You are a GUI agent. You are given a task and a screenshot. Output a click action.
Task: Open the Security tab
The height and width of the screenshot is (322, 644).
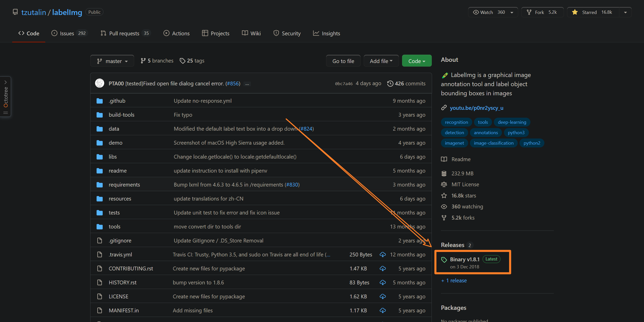[287, 33]
